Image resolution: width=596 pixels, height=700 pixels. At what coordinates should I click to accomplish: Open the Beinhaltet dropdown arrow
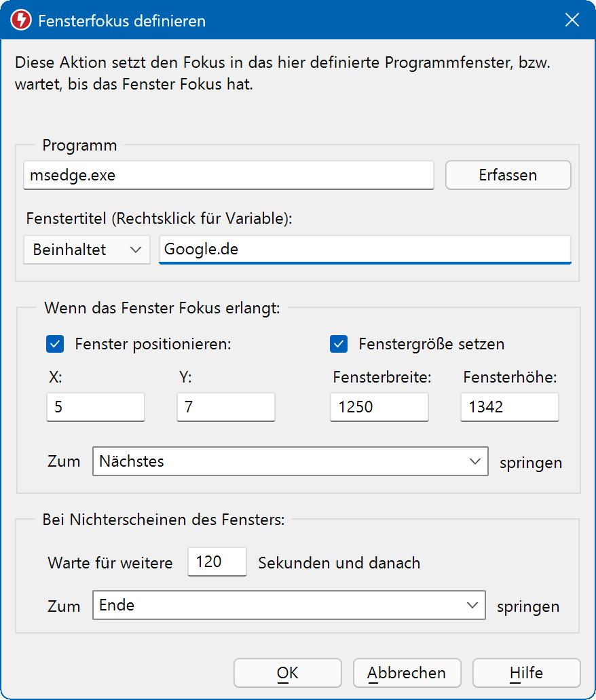coord(136,250)
